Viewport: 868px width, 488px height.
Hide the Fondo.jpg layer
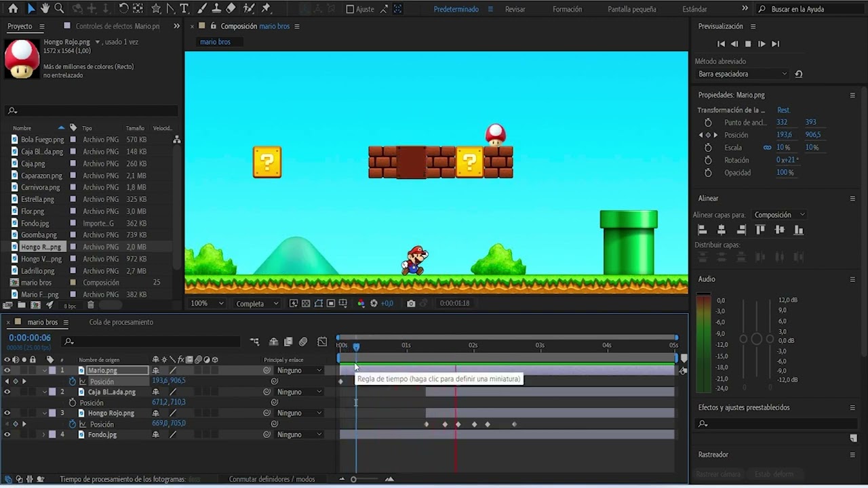point(7,434)
